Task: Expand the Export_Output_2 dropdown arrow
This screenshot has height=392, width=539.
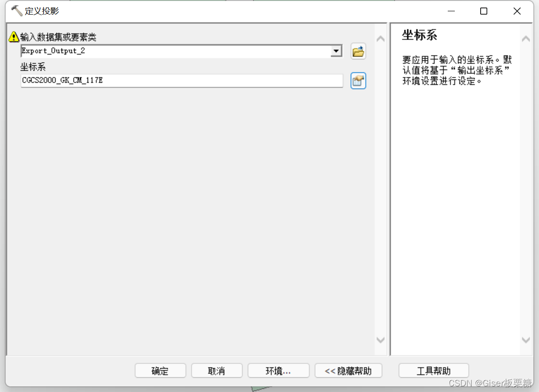Action: tap(336, 51)
